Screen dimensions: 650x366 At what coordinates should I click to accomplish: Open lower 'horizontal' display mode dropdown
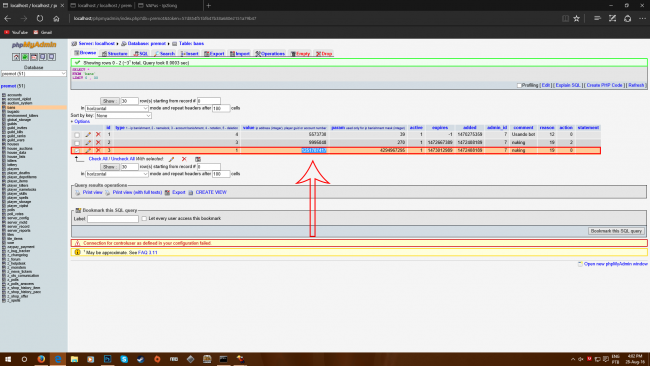[x=116, y=174]
